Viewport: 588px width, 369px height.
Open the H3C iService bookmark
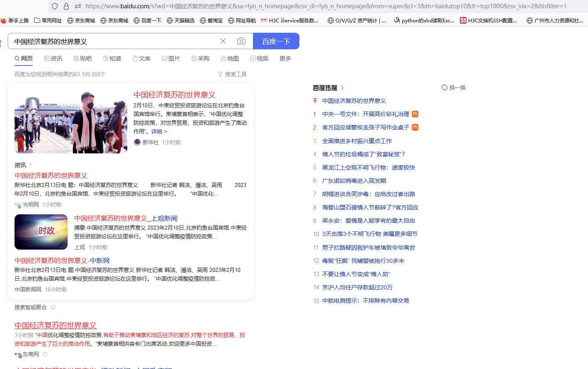coord(289,20)
